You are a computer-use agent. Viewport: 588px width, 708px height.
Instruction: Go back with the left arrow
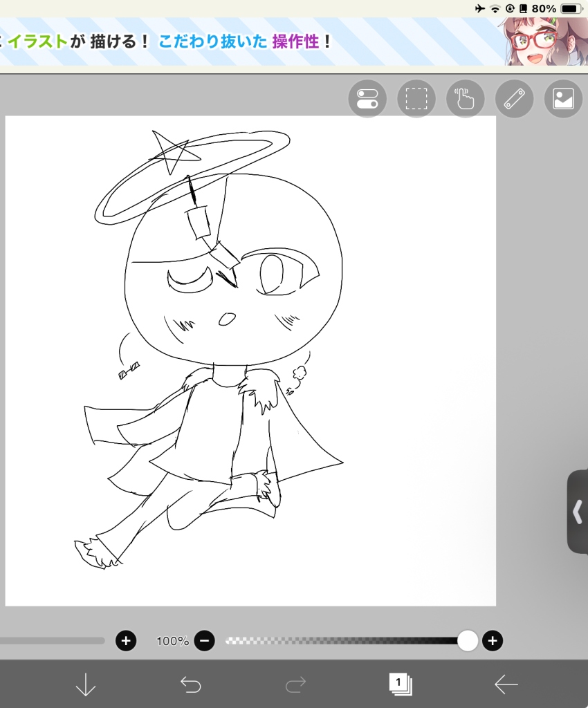506,684
